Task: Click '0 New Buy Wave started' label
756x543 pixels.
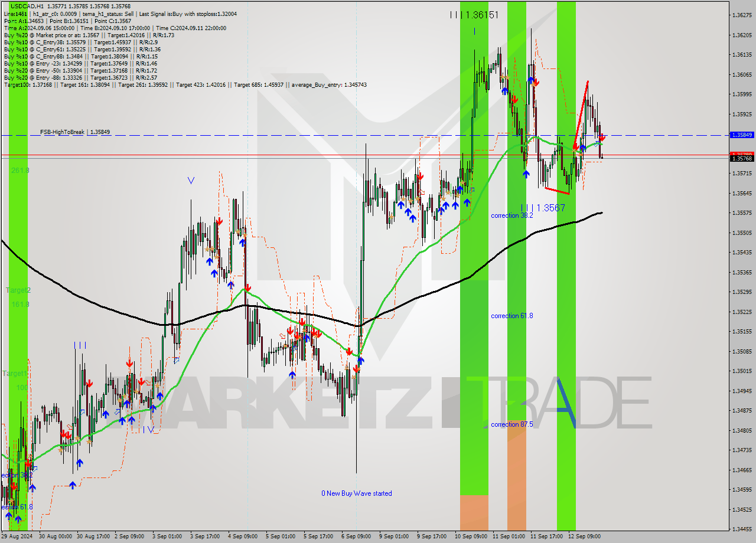Action: 357,493
